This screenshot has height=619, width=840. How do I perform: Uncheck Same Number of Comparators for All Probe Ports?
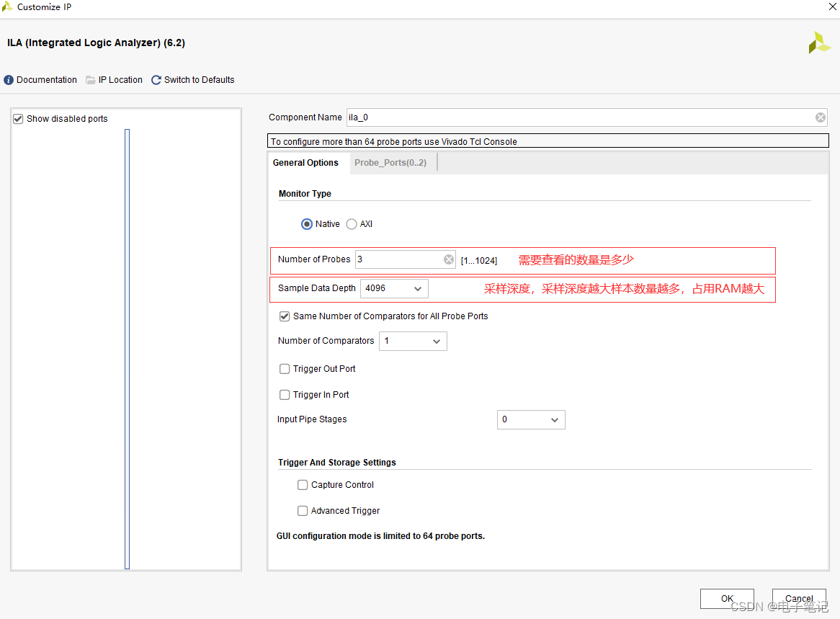[285, 316]
